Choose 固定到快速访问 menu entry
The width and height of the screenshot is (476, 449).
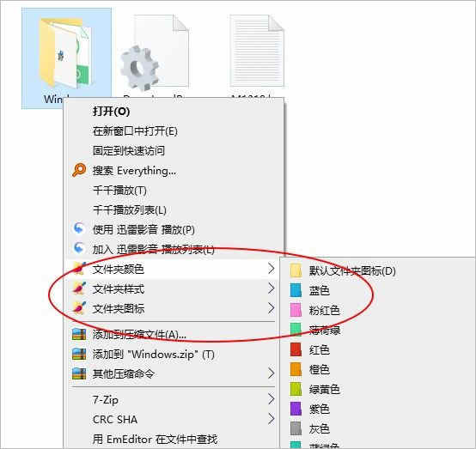tap(129, 151)
